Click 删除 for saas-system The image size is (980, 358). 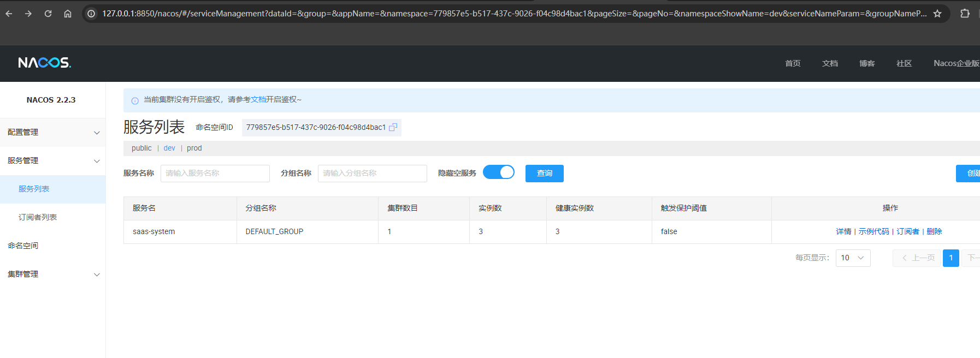click(934, 231)
